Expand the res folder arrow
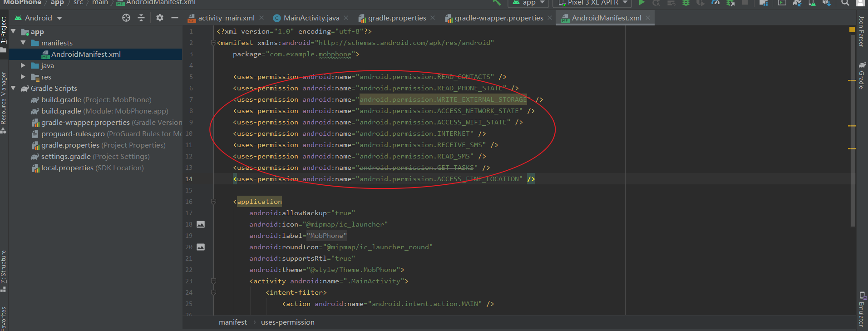The image size is (868, 331). pos(23,77)
